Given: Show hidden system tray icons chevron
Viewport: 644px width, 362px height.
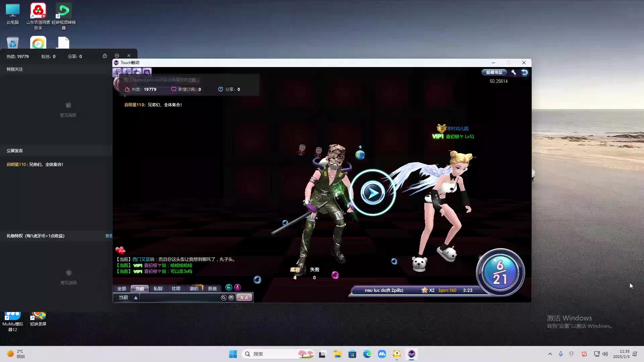Looking at the screenshot, I should pos(550,354).
